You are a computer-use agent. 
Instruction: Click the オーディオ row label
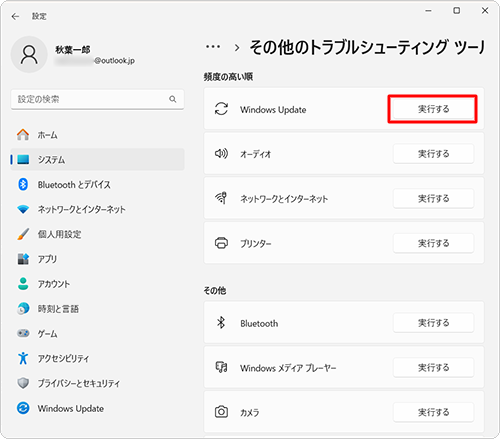256,154
